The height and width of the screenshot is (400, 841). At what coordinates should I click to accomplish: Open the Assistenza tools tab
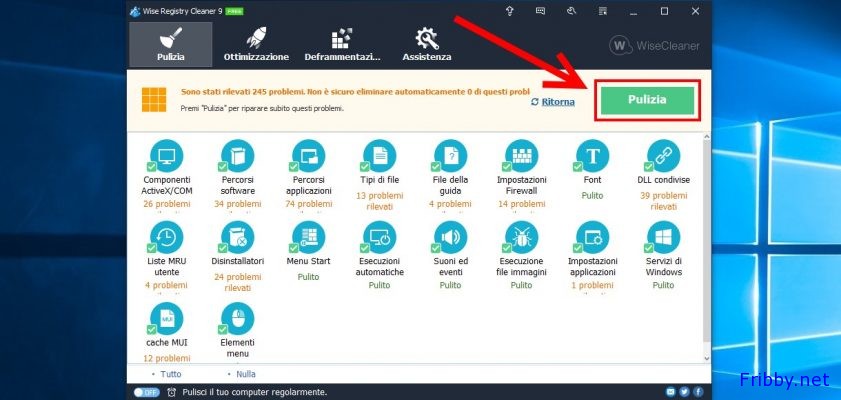click(427, 44)
